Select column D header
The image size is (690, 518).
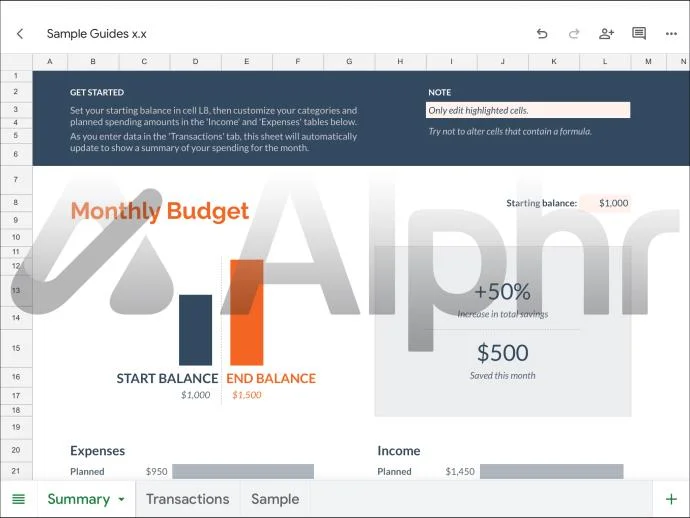(x=195, y=62)
